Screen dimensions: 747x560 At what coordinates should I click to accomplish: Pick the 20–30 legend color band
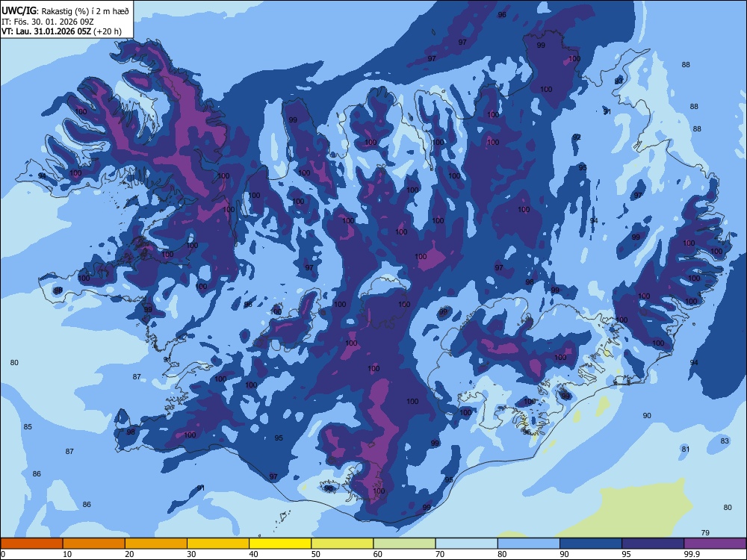point(156,544)
